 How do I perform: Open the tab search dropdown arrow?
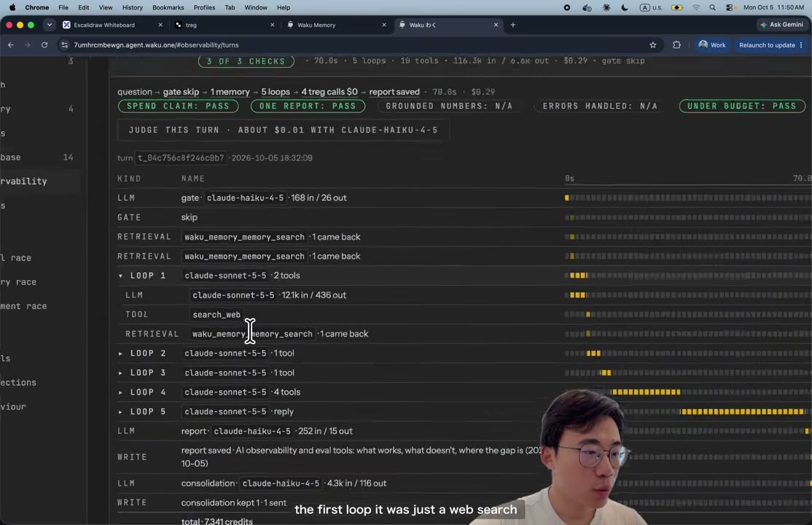(x=49, y=25)
